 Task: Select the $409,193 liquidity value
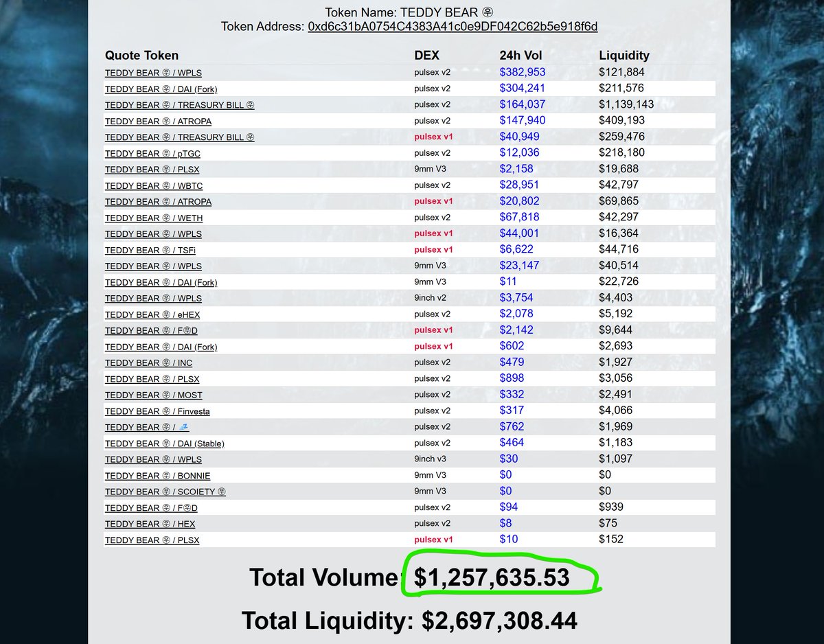(622, 120)
